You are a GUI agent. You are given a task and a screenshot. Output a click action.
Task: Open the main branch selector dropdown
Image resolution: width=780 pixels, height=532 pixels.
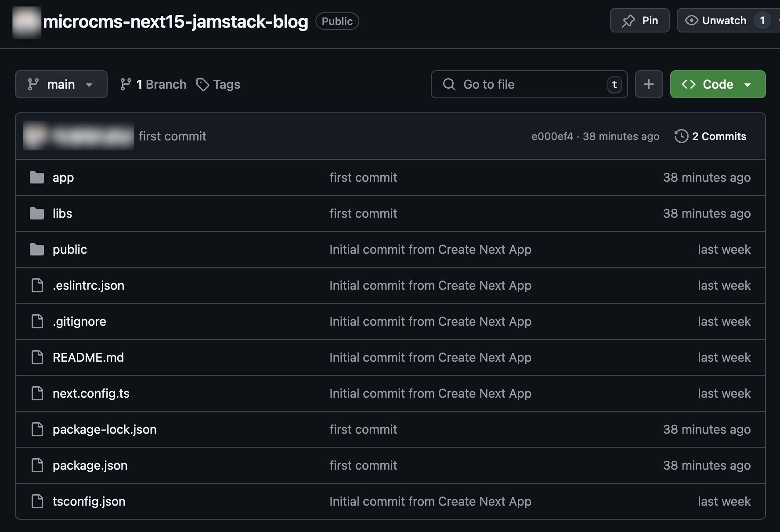(x=61, y=84)
